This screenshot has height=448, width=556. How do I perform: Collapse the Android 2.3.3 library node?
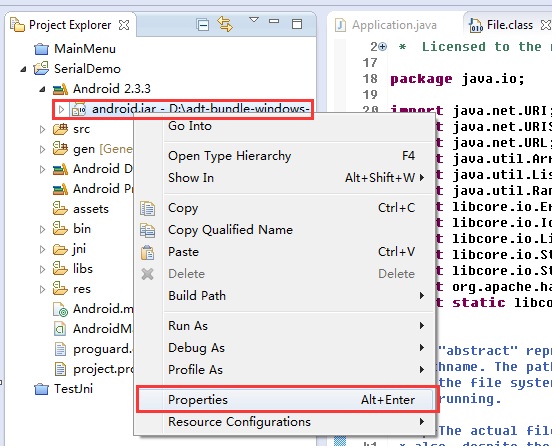(43, 89)
